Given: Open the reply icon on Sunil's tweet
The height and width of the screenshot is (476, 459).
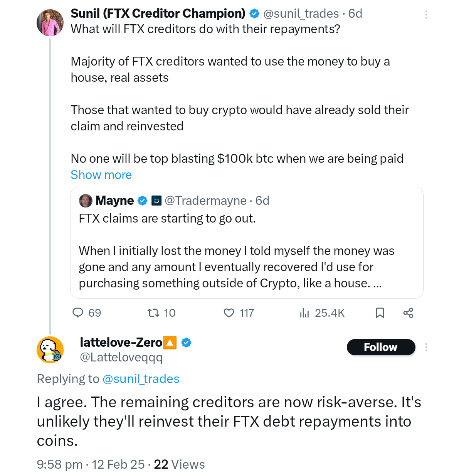Looking at the screenshot, I should pos(78,313).
